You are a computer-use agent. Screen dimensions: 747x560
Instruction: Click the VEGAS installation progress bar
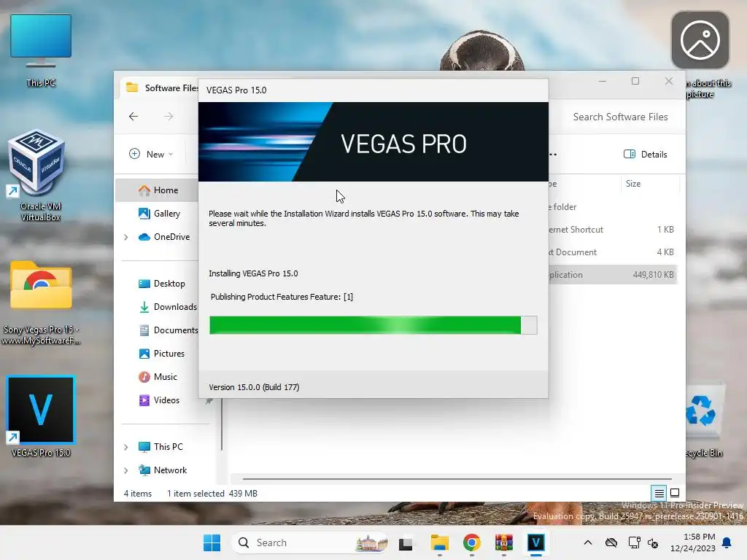[373, 325]
